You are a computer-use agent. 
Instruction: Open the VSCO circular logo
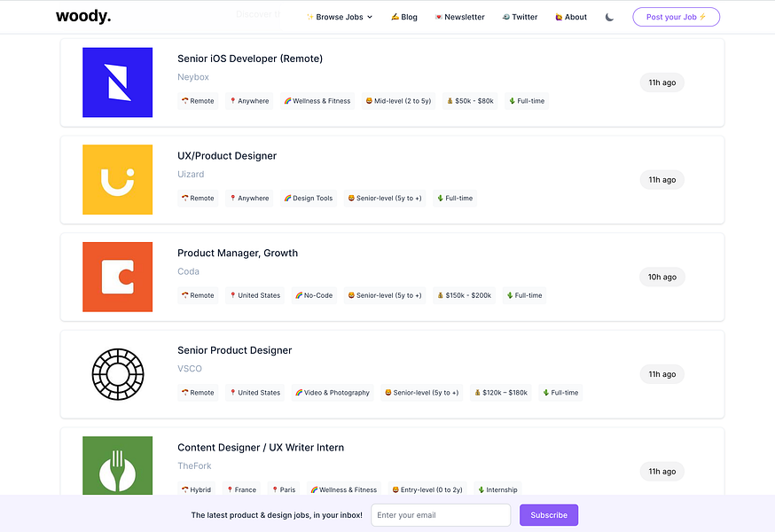[x=118, y=374]
